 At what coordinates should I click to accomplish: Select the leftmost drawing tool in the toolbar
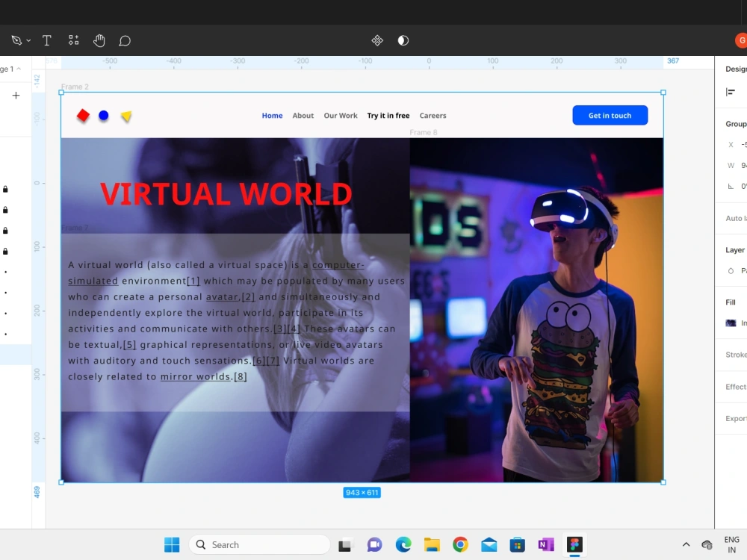(x=15, y=40)
